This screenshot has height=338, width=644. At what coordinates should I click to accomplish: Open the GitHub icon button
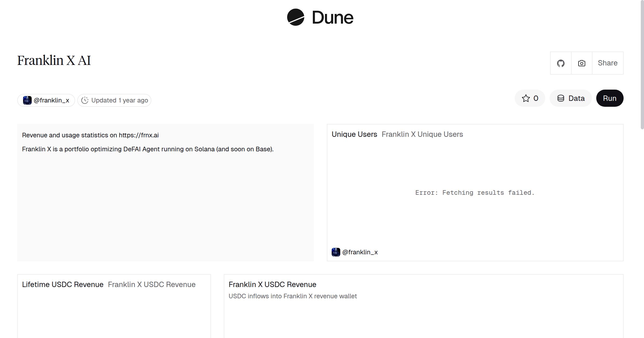click(x=561, y=63)
